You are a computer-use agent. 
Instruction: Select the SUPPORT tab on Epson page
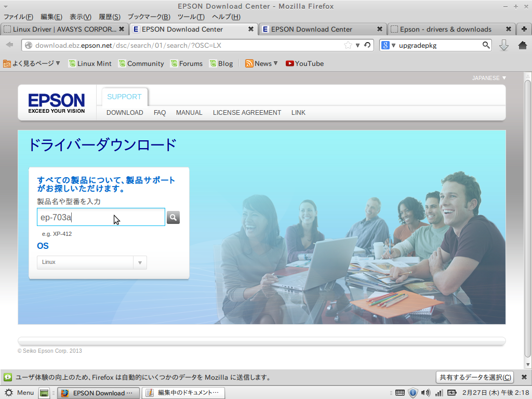[x=124, y=97]
